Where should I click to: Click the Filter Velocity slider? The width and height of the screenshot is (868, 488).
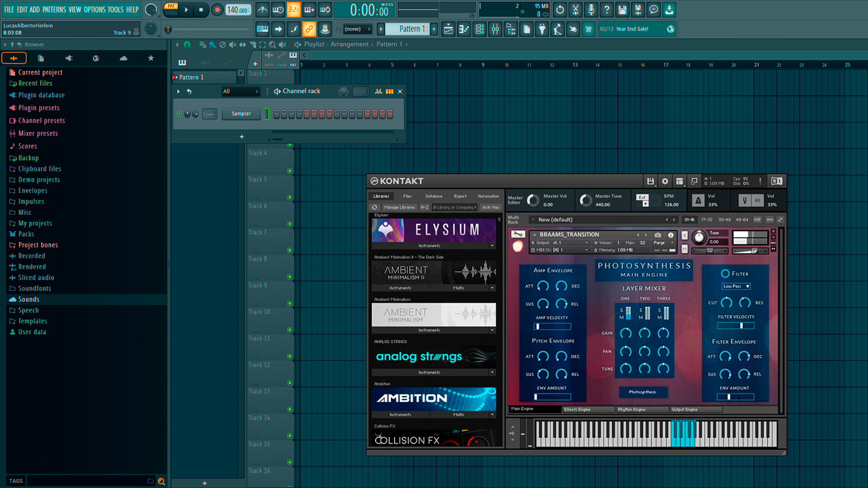click(x=736, y=326)
